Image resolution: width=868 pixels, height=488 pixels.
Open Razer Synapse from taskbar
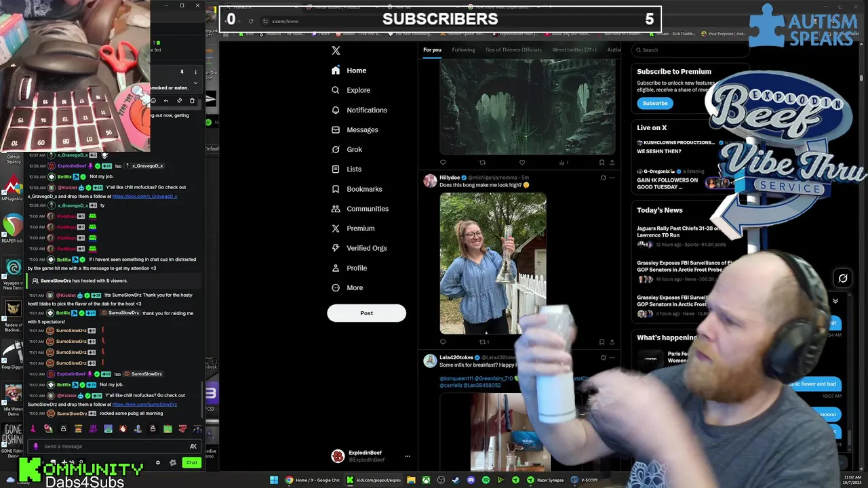click(545, 480)
